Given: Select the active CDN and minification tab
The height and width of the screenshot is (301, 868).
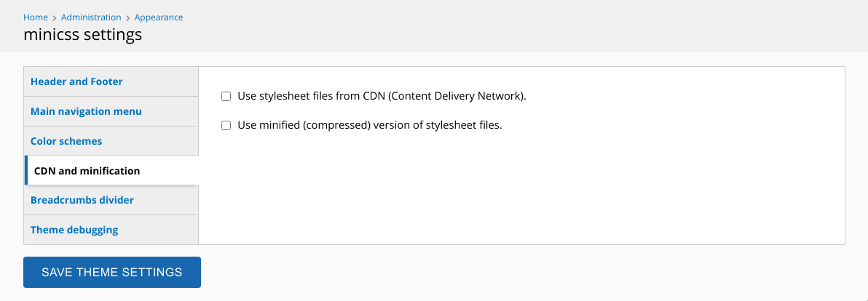Looking at the screenshot, I should coord(112,171).
